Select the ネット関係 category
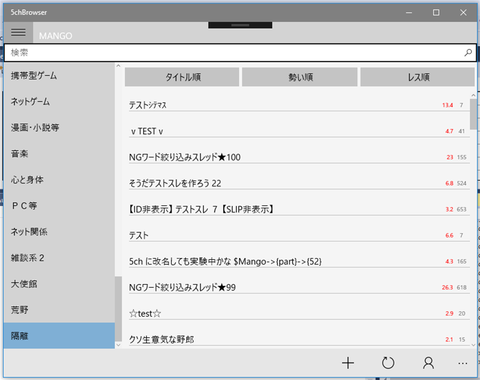480x380 pixels. pos(59,232)
